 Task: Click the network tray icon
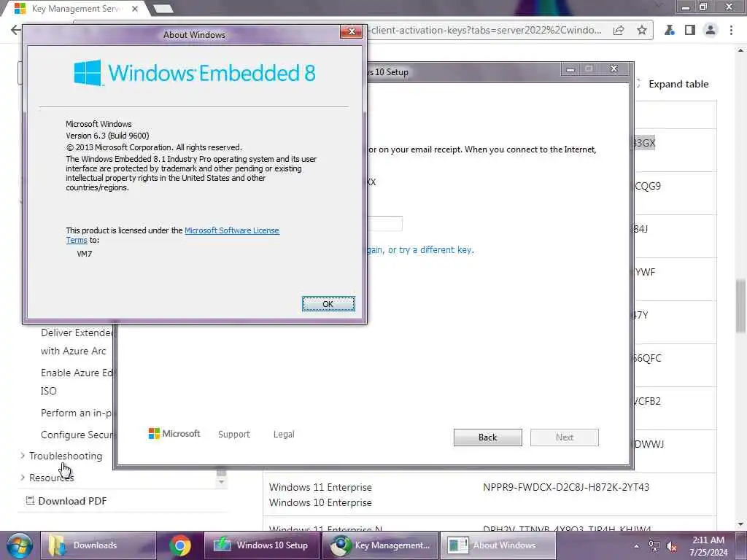click(654, 546)
